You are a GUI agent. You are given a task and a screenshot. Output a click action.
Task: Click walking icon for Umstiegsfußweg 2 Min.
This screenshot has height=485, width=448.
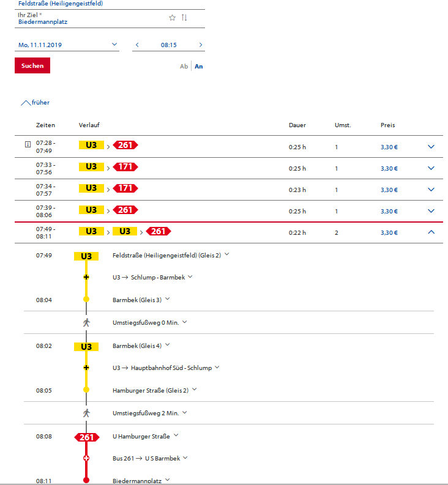pos(86,413)
